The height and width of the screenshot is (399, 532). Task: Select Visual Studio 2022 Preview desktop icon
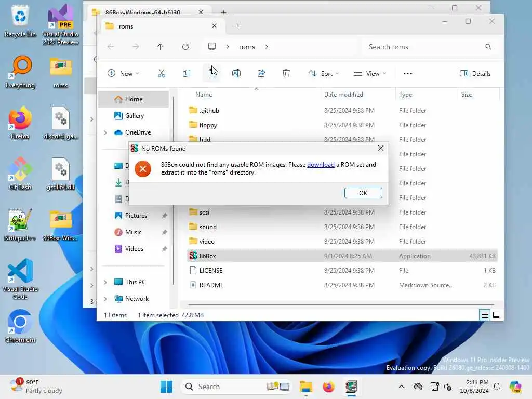[61, 24]
